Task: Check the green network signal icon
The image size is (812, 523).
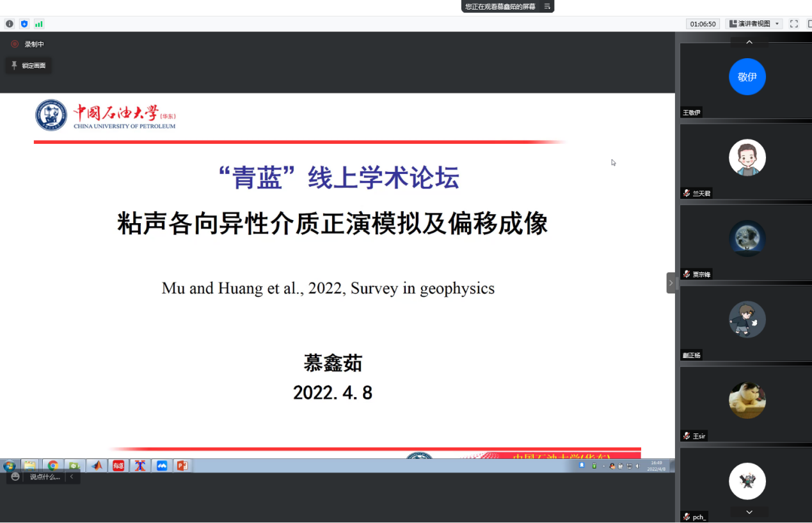Action: point(39,24)
